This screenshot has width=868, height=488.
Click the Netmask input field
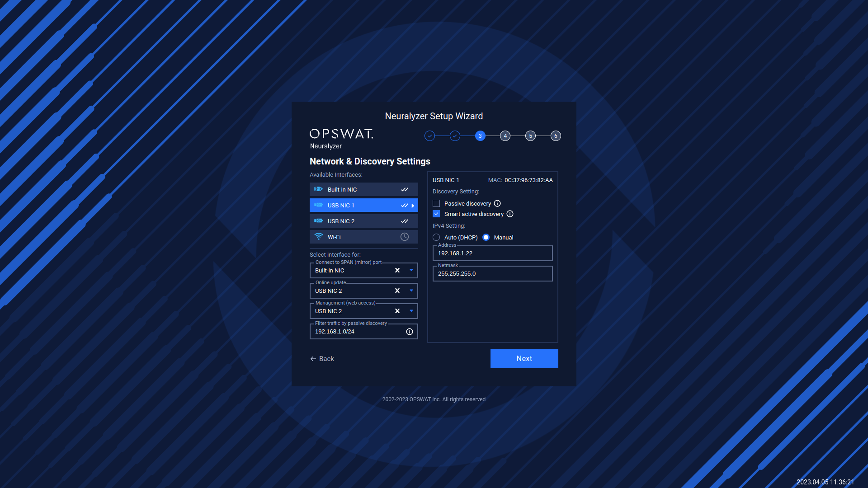493,273
